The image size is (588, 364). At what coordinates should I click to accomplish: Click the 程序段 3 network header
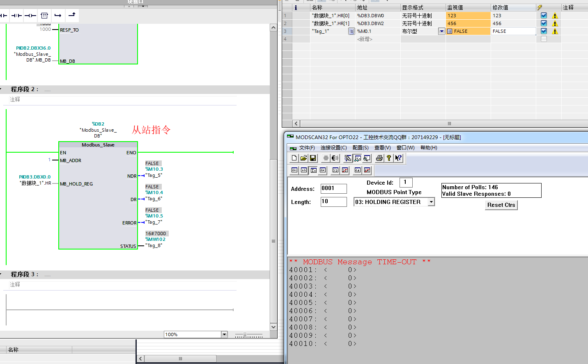25,274
